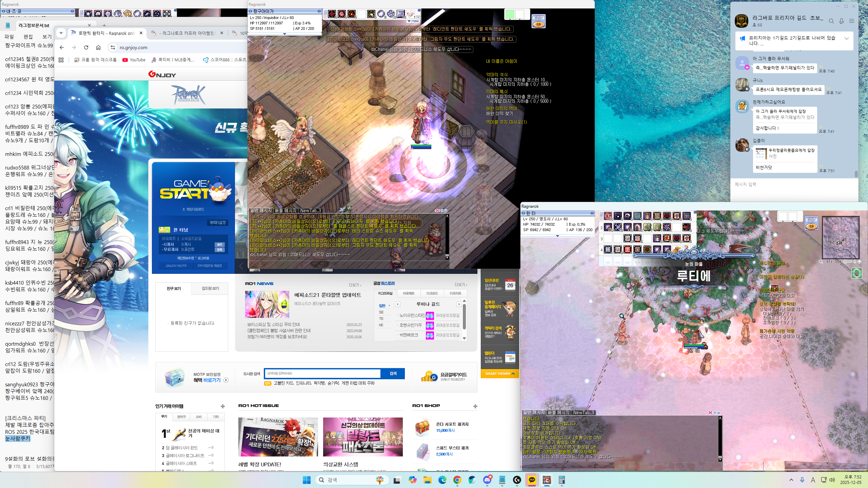The width and height of the screenshot is (868, 488).
Task: Open KakaoTalk chat search magnifier
Action: (x=831, y=21)
